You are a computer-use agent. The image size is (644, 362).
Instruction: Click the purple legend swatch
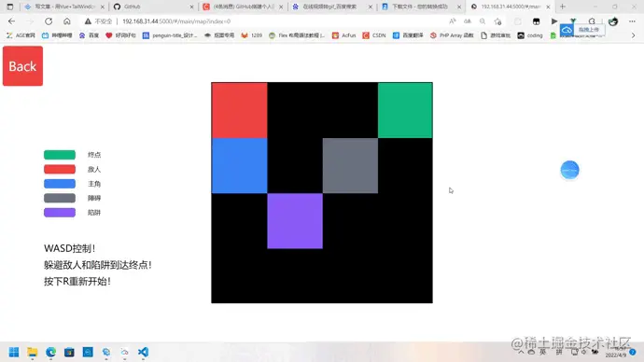click(x=60, y=212)
